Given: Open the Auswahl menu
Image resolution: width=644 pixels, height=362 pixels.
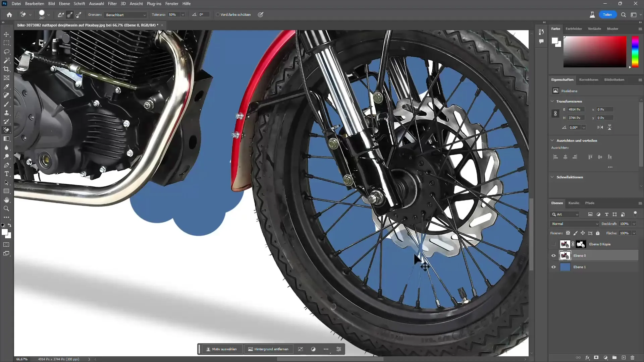Looking at the screenshot, I should pos(96,4).
